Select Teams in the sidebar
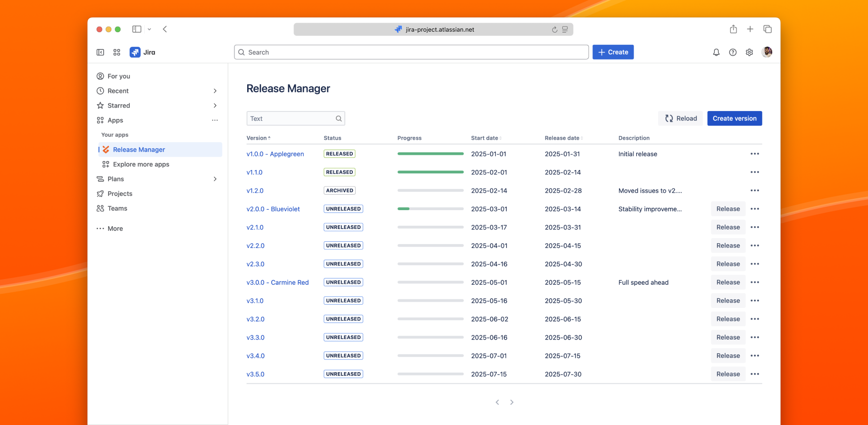 pos(117,208)
